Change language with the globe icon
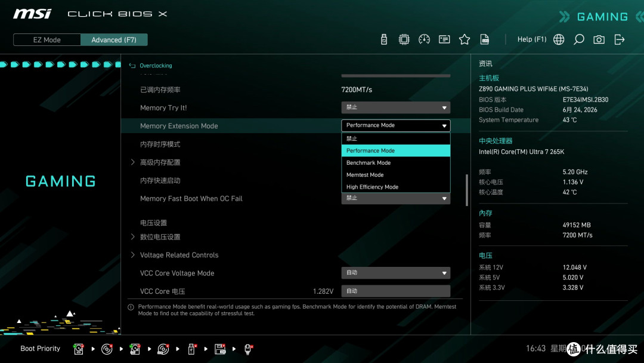Screen dimensions: 644x363 (x=559, y=39)
